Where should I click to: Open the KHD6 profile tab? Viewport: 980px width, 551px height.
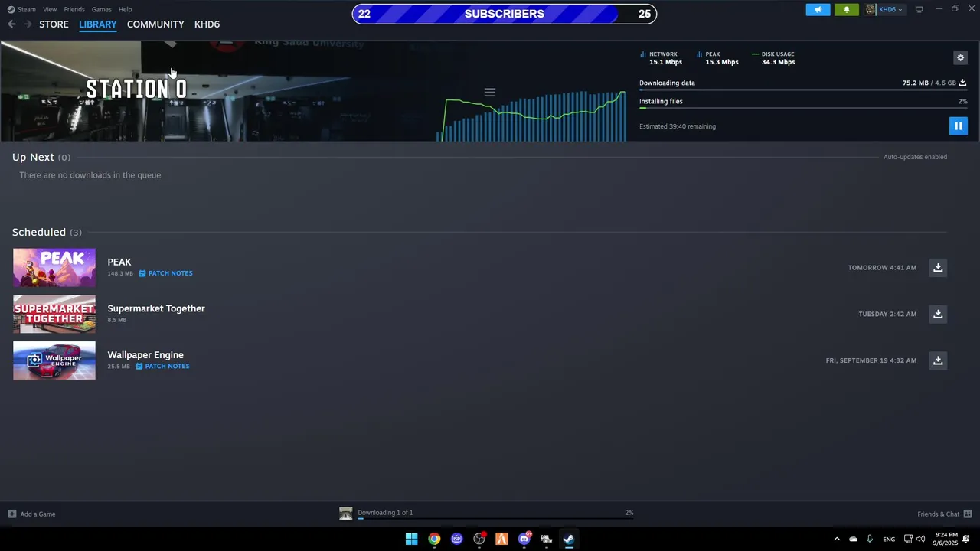pyautogui.click(x=207, y=24)
